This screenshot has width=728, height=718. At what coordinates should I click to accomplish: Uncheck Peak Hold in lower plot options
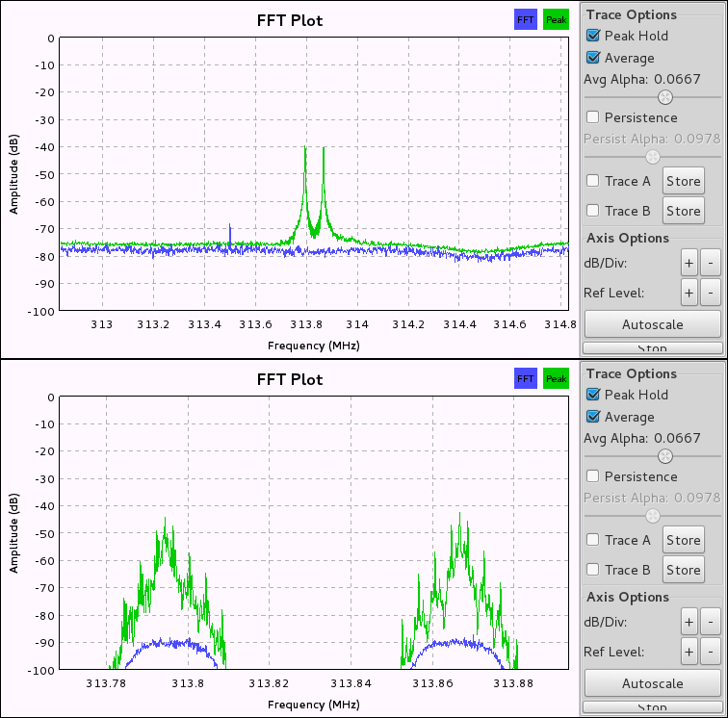[x=593, y=395]
